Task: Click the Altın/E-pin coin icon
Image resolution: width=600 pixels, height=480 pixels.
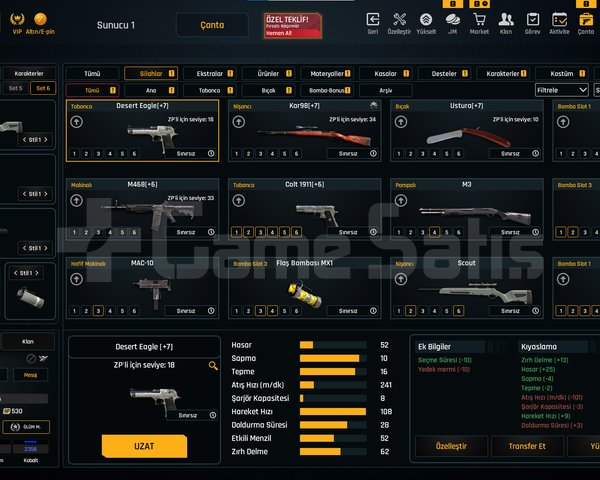Action: [40, 19]
